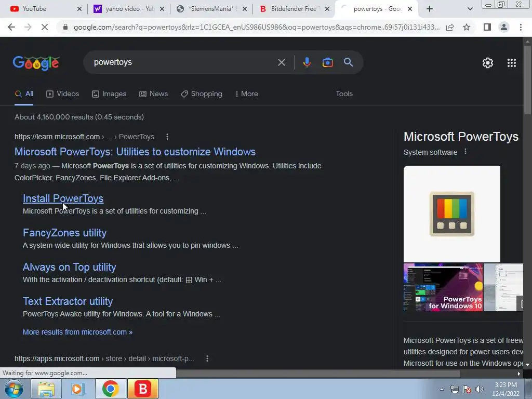
Task: Click the horizontal scrollbar right arrow
Action: 519,374
